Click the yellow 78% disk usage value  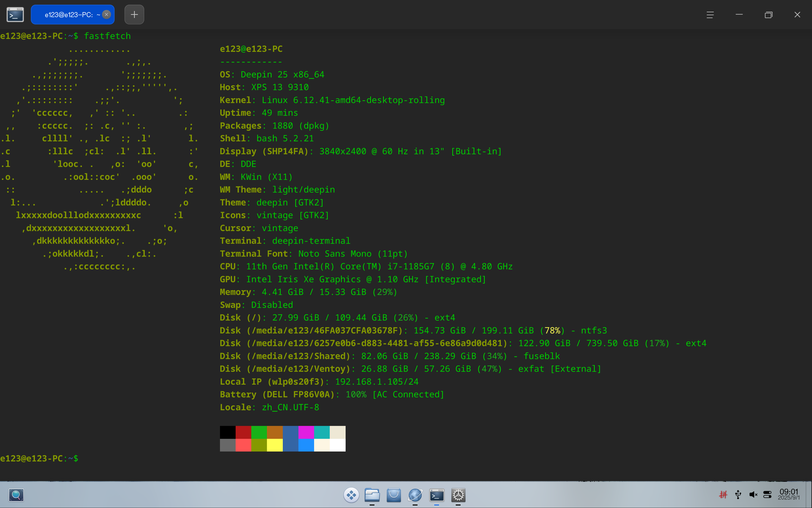(x=552, y=331)
